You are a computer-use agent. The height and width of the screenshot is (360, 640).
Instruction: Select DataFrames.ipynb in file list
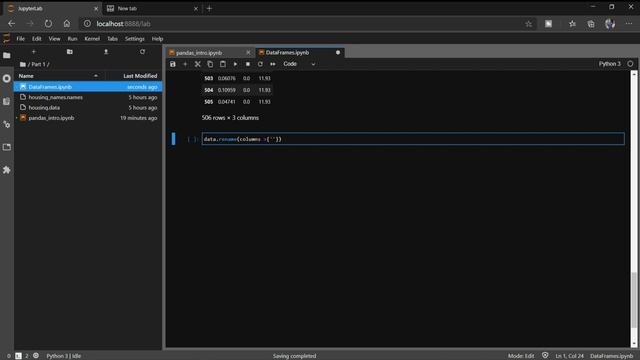(88, 87)
